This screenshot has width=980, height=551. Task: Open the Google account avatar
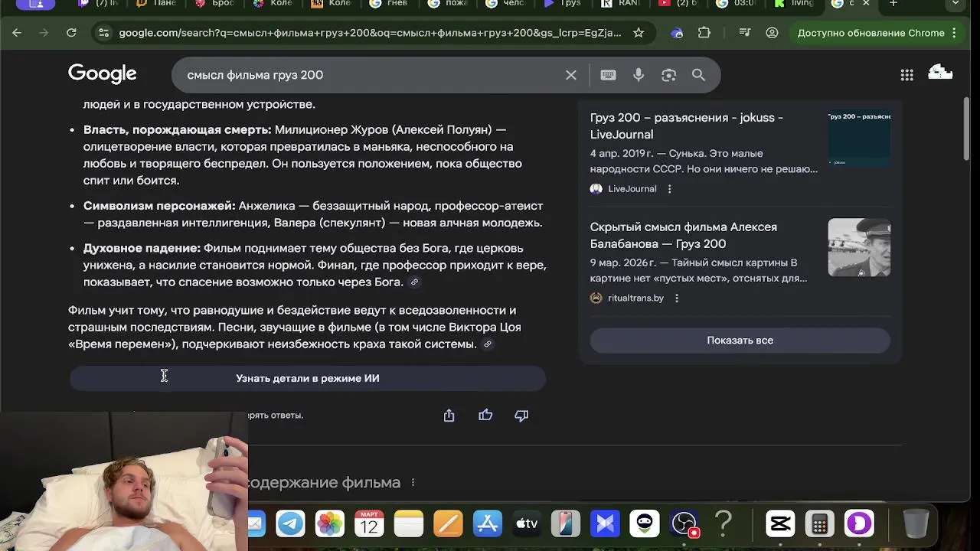940,73
